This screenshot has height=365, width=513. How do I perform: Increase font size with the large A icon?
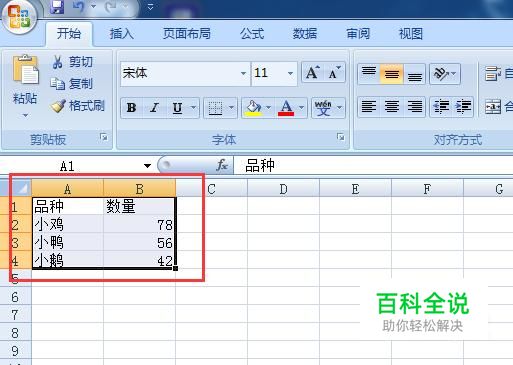coord(312,73)
